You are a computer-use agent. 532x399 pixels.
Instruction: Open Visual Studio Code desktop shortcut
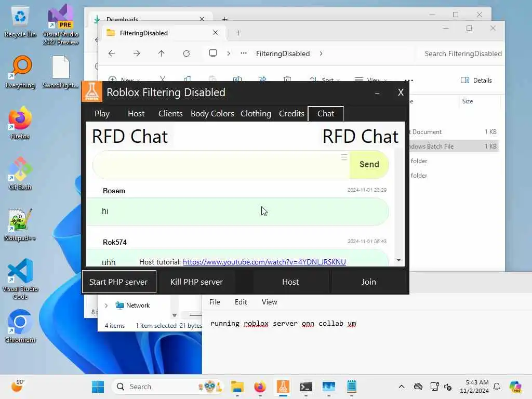click(20, 279)
